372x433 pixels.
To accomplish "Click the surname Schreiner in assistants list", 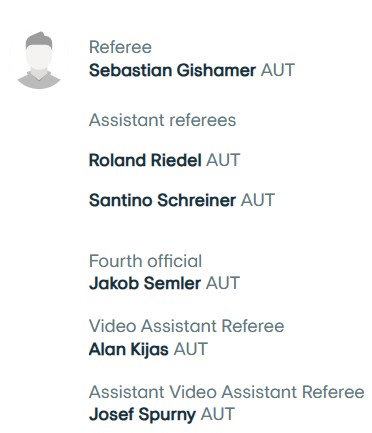I will [197, 200].
